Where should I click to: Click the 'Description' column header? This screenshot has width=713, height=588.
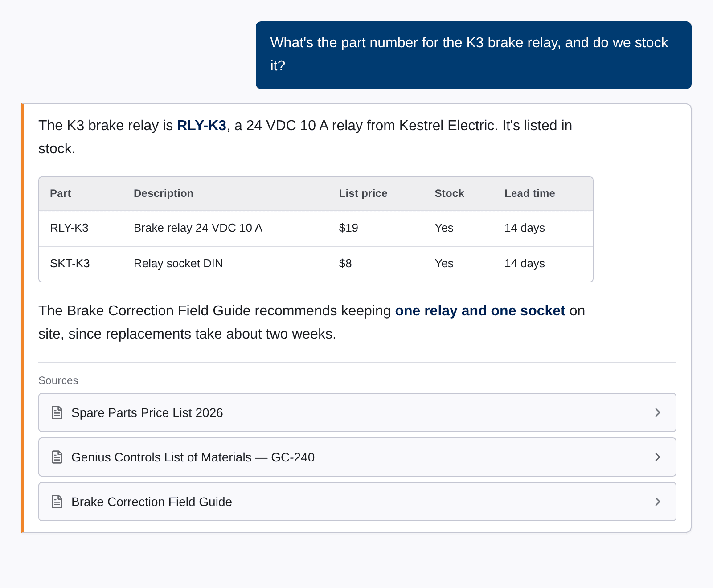click(x=164, y=193)
